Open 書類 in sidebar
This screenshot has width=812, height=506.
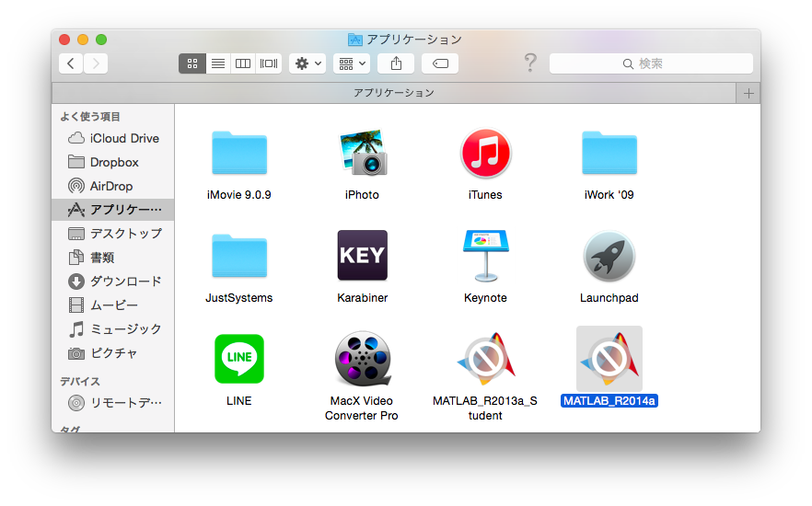[113, 257]
